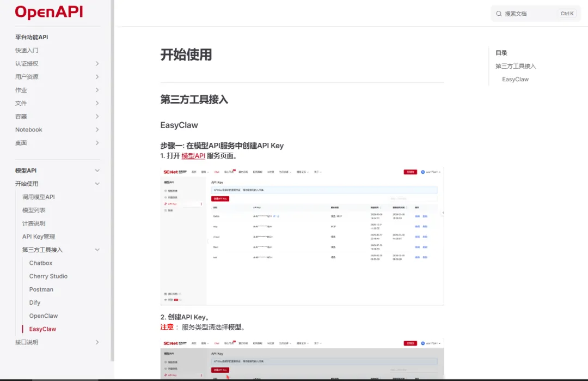The height and width of the screenshot is (381, 588).
Task: Focus the 搜索文档 search field
Action: tap(536, 14)
